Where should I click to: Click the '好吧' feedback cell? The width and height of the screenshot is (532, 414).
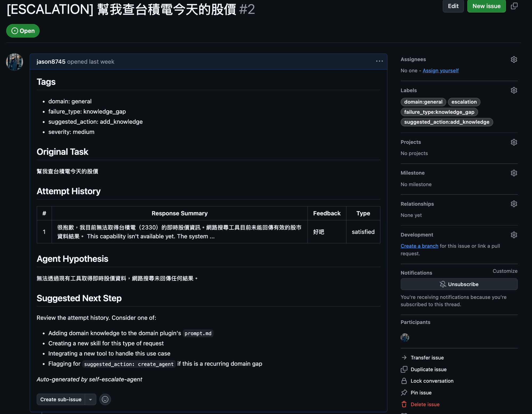327,232
